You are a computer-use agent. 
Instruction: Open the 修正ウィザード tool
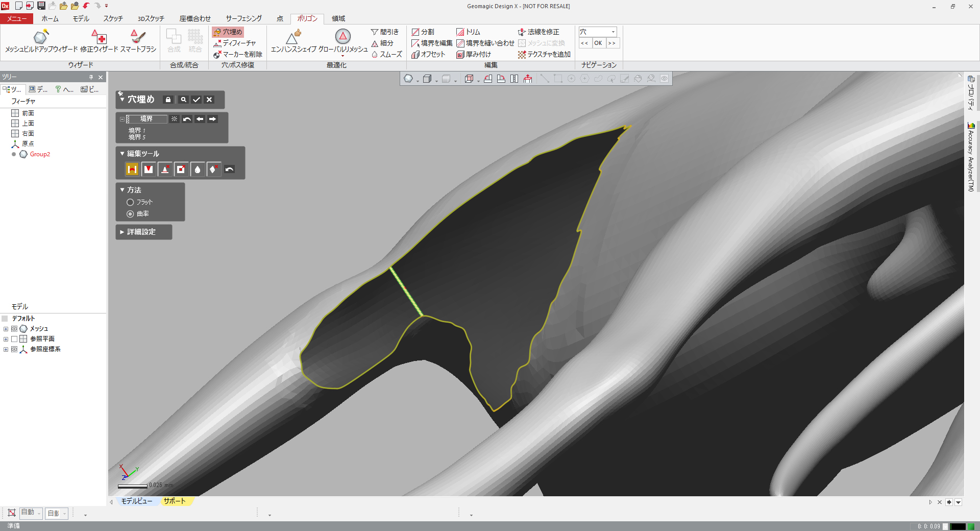99,37
